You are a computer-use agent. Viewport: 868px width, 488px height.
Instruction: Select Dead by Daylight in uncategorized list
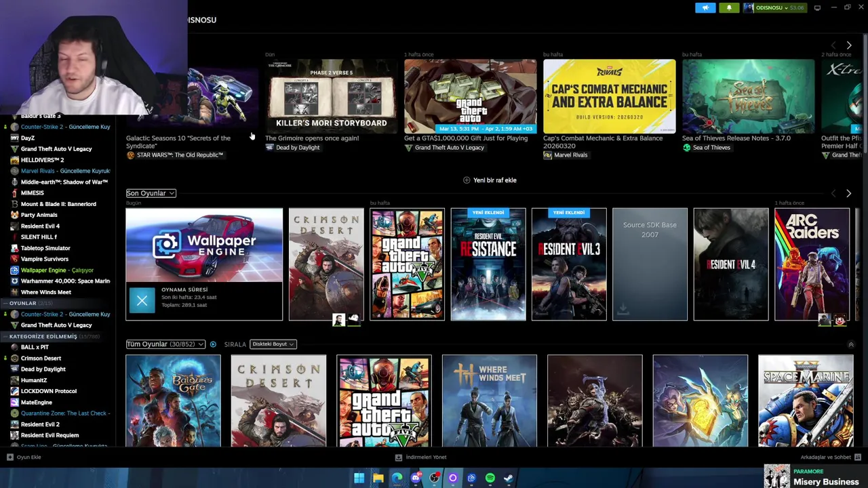(43, 369)
